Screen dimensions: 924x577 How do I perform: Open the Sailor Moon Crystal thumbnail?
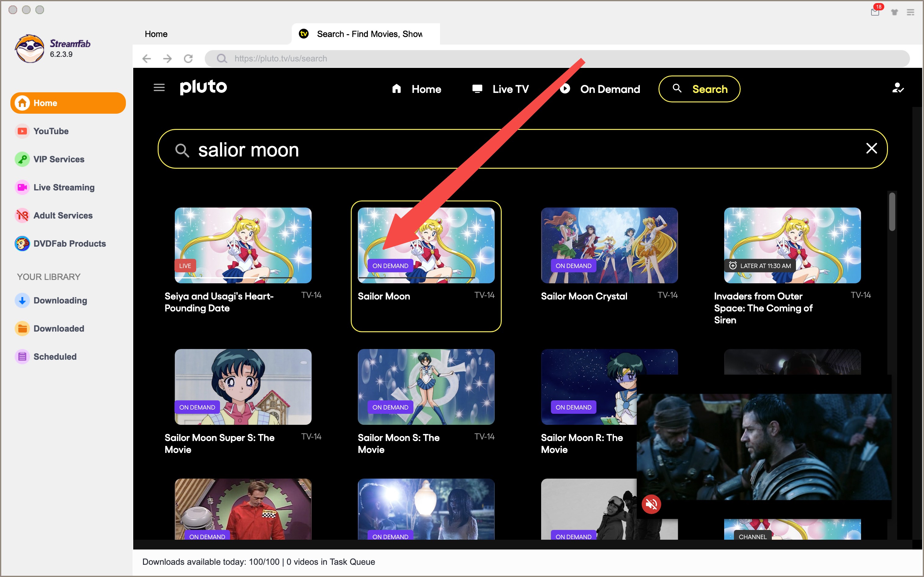(x=609, y=245)
